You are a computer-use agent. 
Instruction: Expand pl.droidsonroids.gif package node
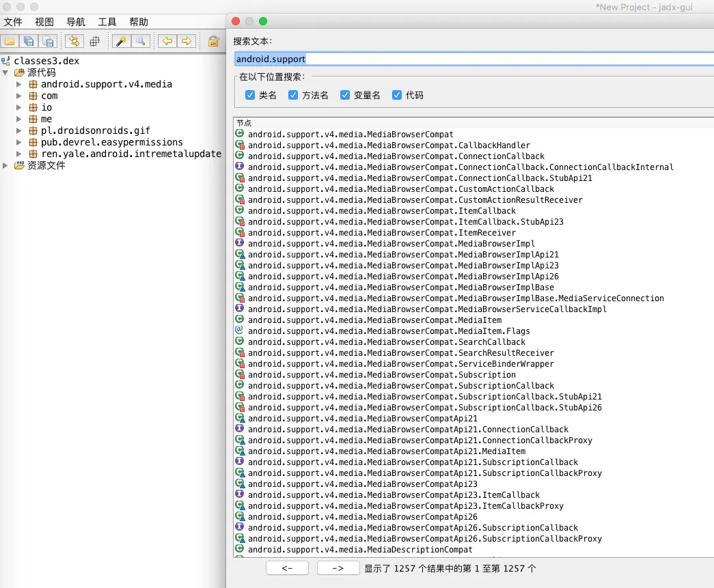tap(18, 130)
